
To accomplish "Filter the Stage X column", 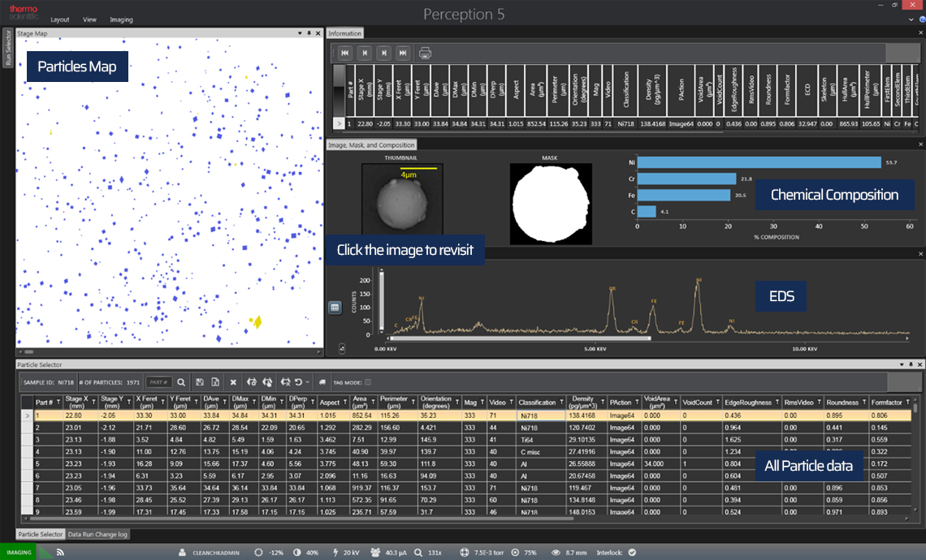I will click(x=94, y=402).
